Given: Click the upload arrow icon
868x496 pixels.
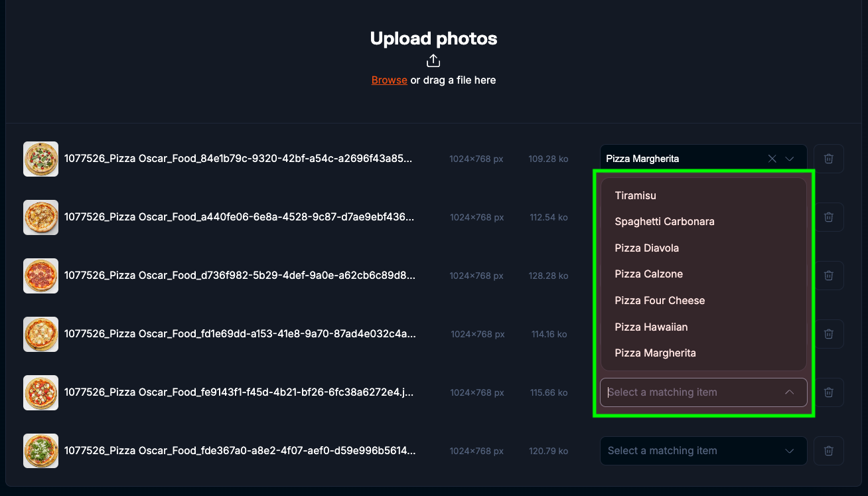Looking at the screenshot, I should (x=433, y=61).
